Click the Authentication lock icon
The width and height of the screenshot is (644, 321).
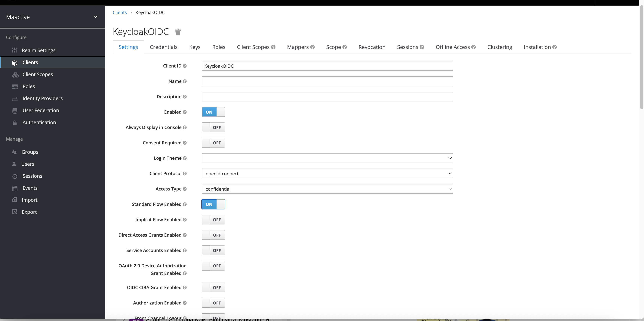click(x=15, y=123)
